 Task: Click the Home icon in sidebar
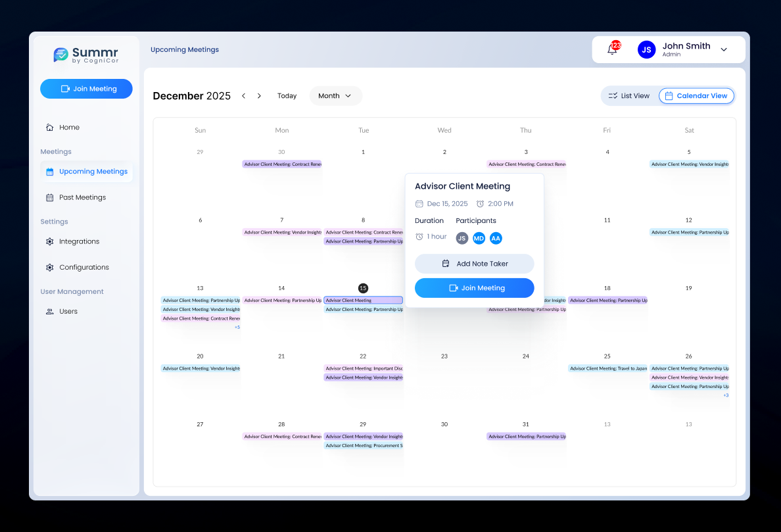pos(50,128)
